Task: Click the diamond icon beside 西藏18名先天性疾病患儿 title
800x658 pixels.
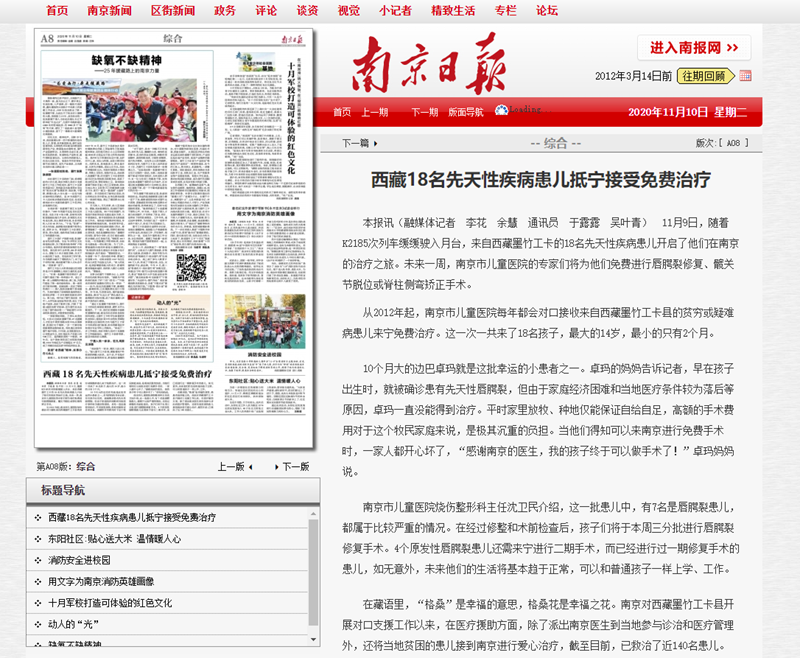Action: (37, 516)
